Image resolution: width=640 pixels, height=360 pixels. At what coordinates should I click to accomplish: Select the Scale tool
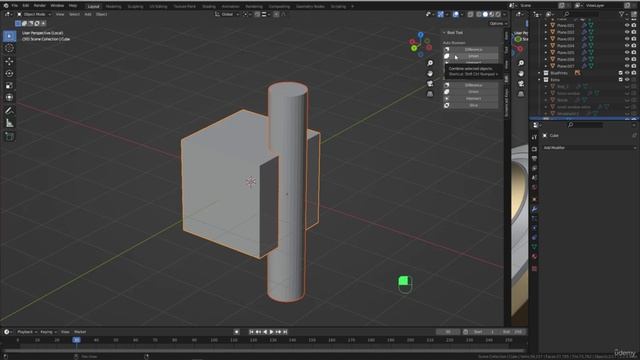pos(9,86)
